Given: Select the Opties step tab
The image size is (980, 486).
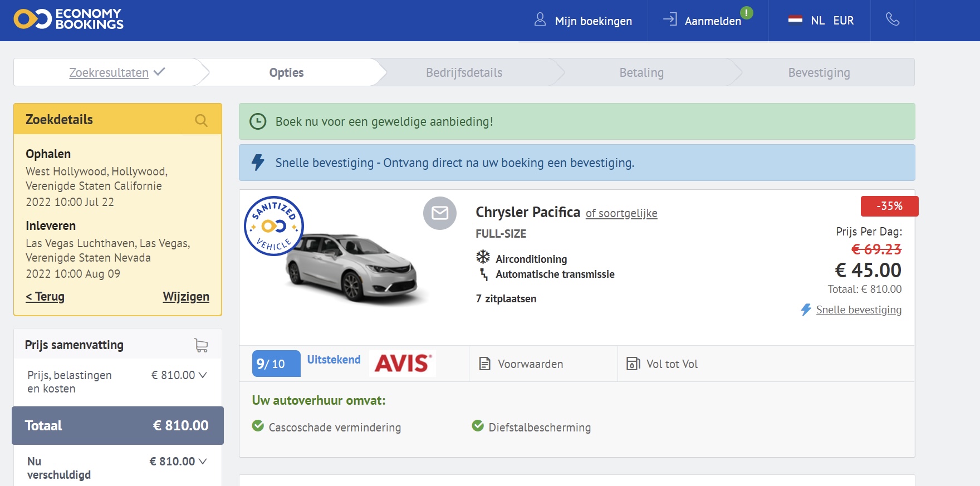Looking at the screenshot, I should pyautogui.click(x=286, y=73).
